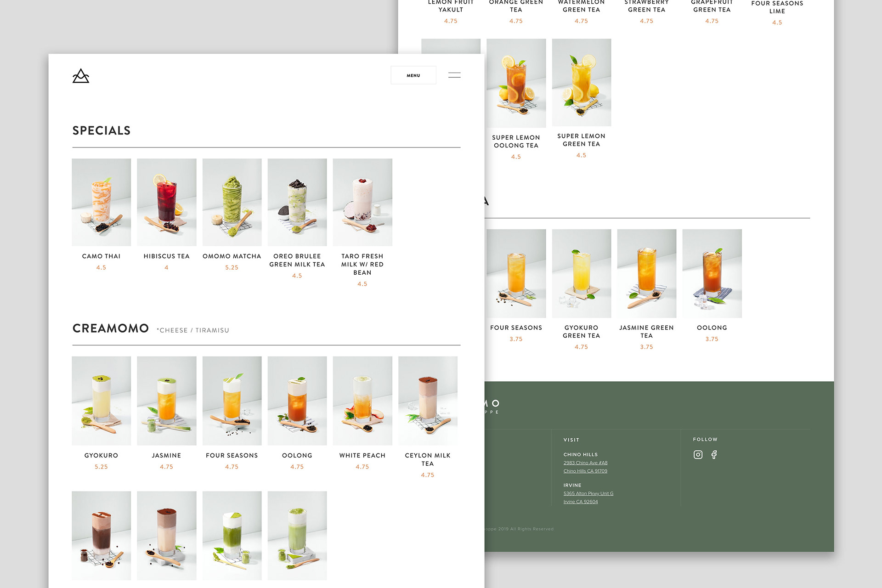Select the Gyokuro Creamomo drink photo
882x588 pixels.
(101, 401)
